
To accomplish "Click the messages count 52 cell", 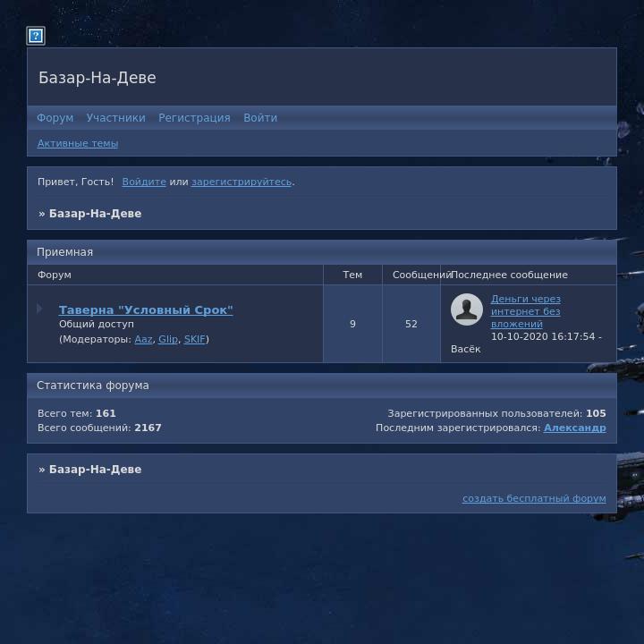I will tap(411, 324).
